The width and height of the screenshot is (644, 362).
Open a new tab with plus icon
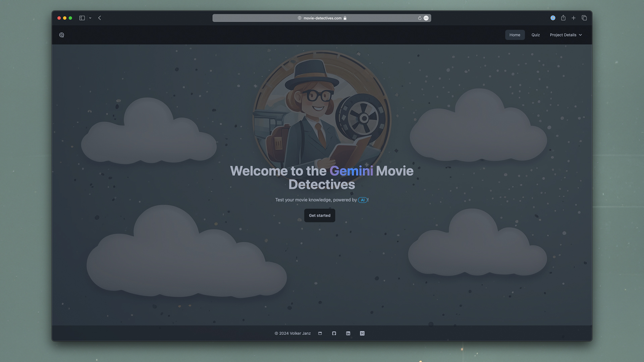pyautogui.click(x=574, y=18)
